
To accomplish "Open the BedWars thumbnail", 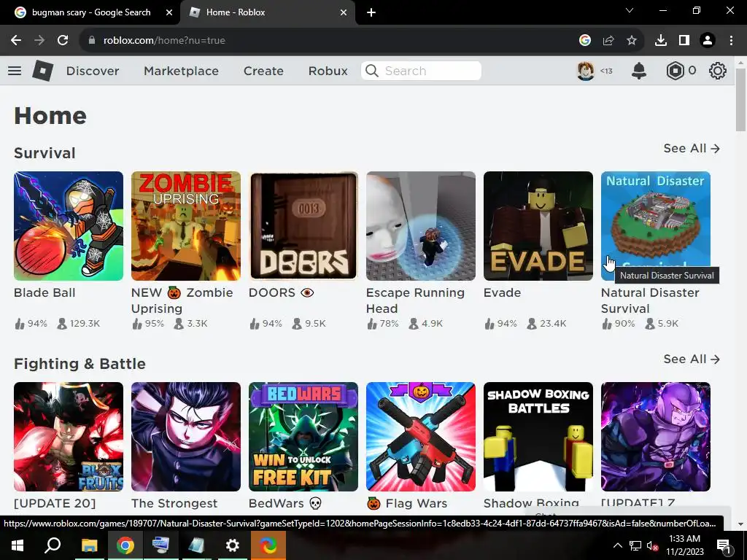I will (x=303, y=437).
